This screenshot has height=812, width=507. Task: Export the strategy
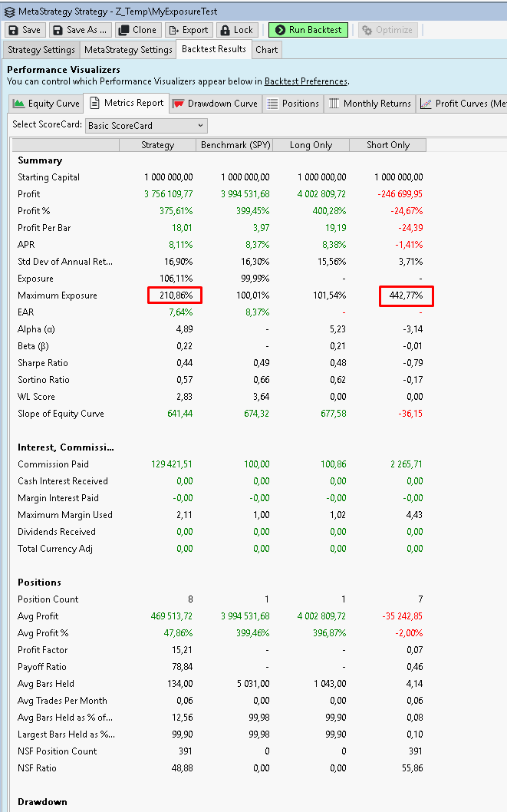[188, 30]
